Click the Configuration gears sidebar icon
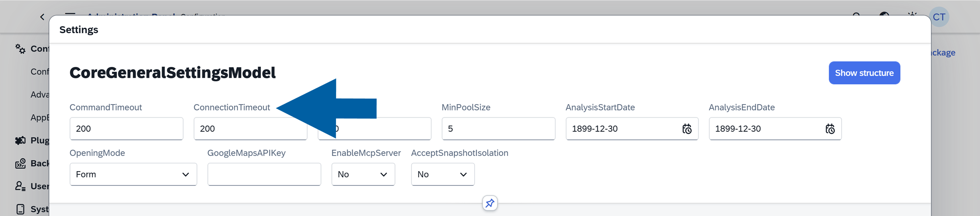 [20, 49]
